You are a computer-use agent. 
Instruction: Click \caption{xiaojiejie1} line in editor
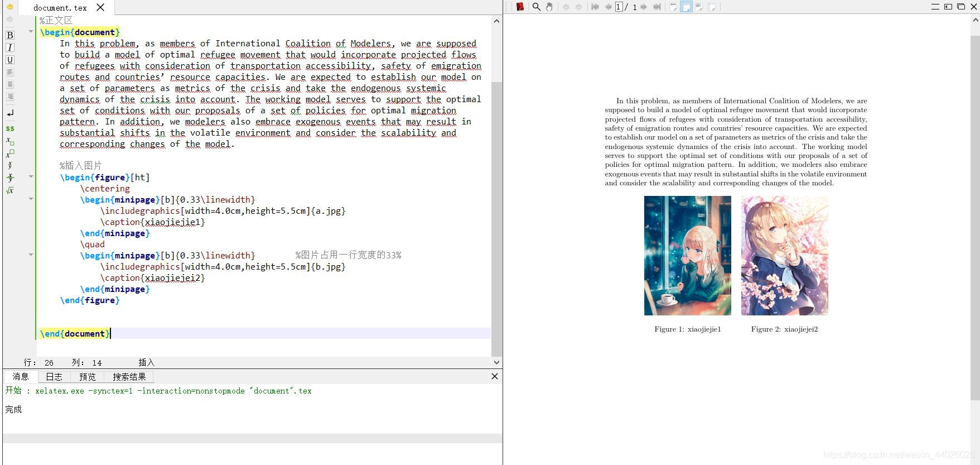coord(153,222)
